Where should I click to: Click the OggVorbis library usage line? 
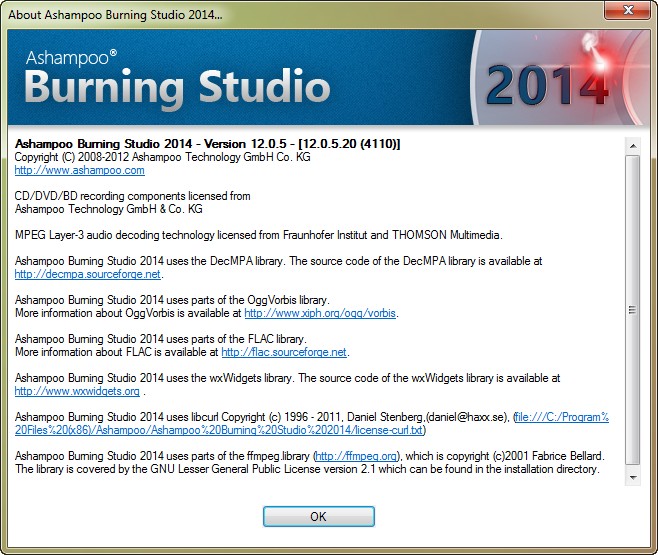[172, 300]
